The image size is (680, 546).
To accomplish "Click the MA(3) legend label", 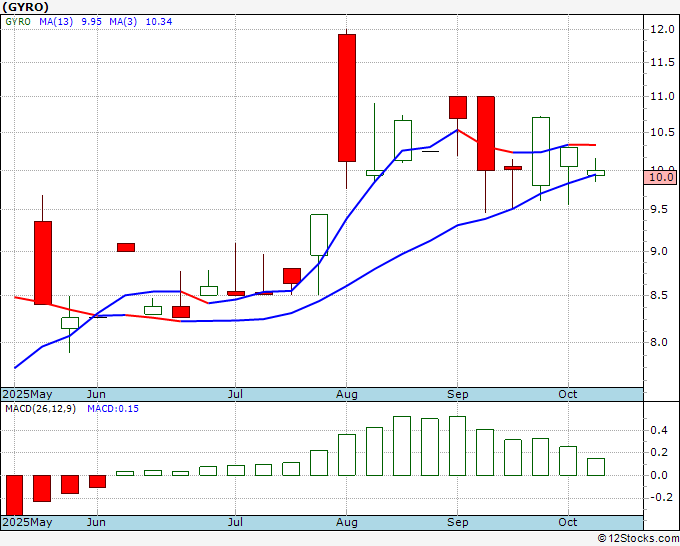I will pos(123,22).
